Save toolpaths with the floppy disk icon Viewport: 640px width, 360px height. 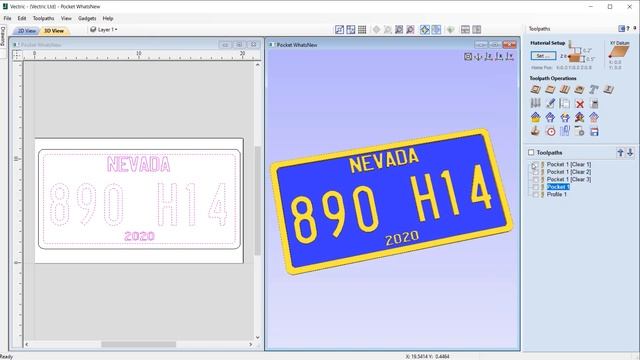(594, 131)
